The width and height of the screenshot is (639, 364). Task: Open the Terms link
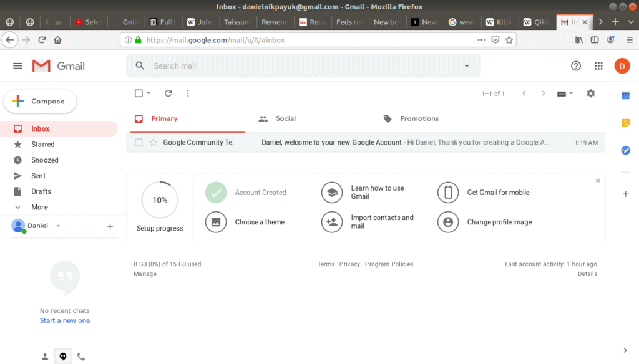point(326,264)
